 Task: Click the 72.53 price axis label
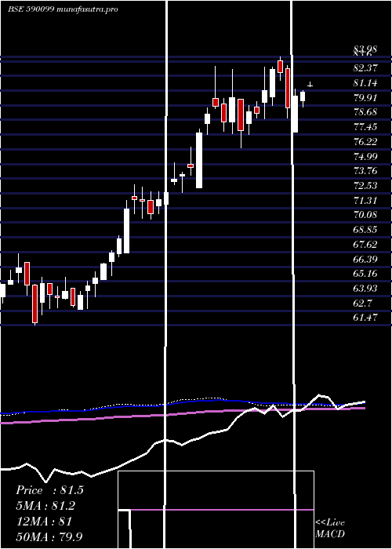365,186
